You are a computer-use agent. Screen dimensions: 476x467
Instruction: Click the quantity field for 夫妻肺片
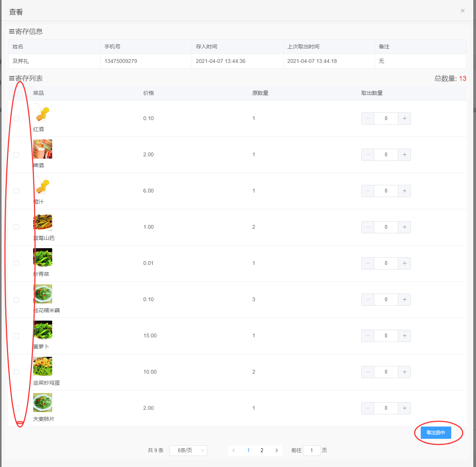386,408
